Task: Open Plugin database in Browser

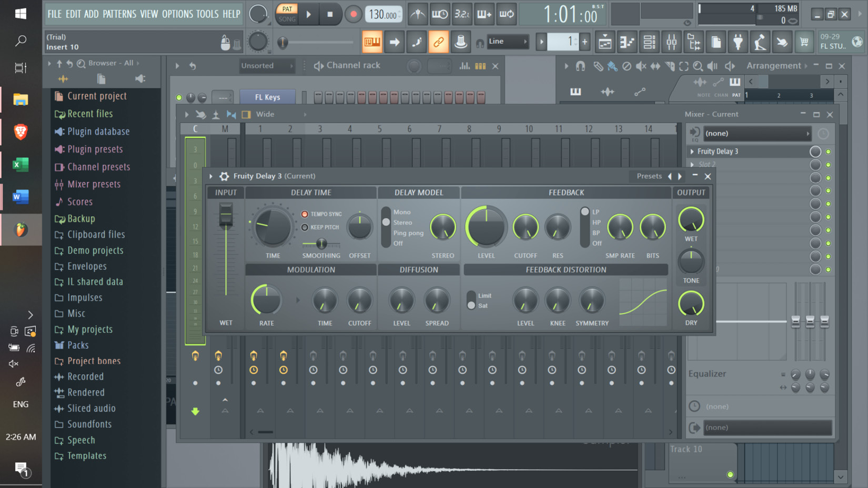Action: click(98, 131)
